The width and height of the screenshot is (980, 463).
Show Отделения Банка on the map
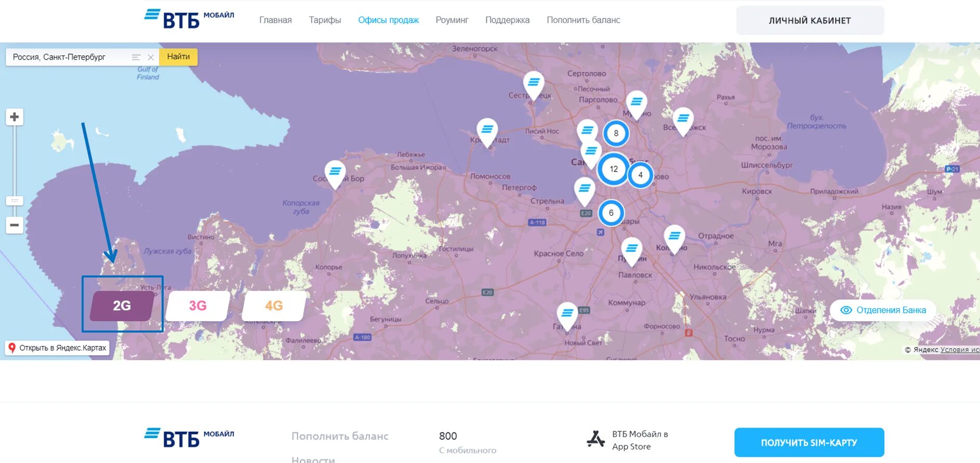[883, 310]
